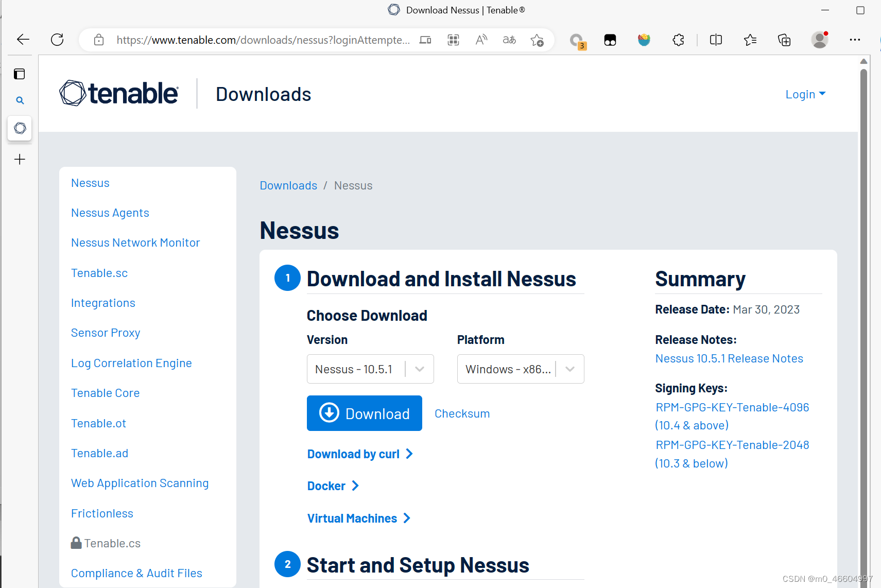Image resolution: width=881 pixels, height=588 pixels.
Task: Go back to the previous page
Action: (x=23, y=40)
